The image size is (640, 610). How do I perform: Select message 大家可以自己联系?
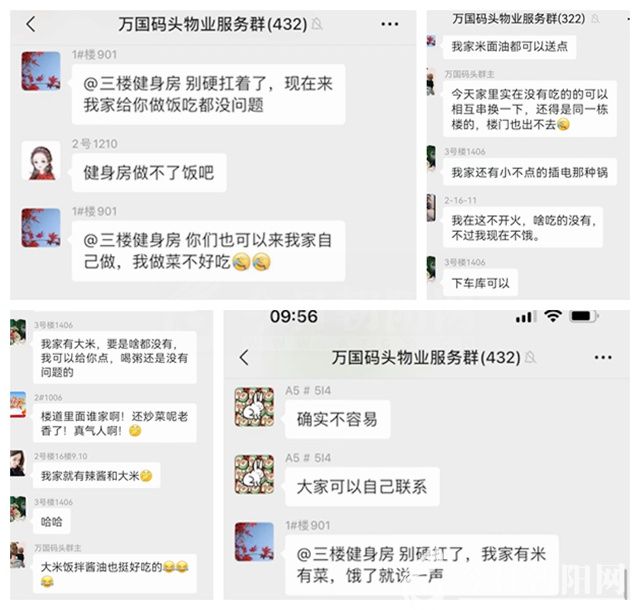pyautogui.click(x=362, y=487)
